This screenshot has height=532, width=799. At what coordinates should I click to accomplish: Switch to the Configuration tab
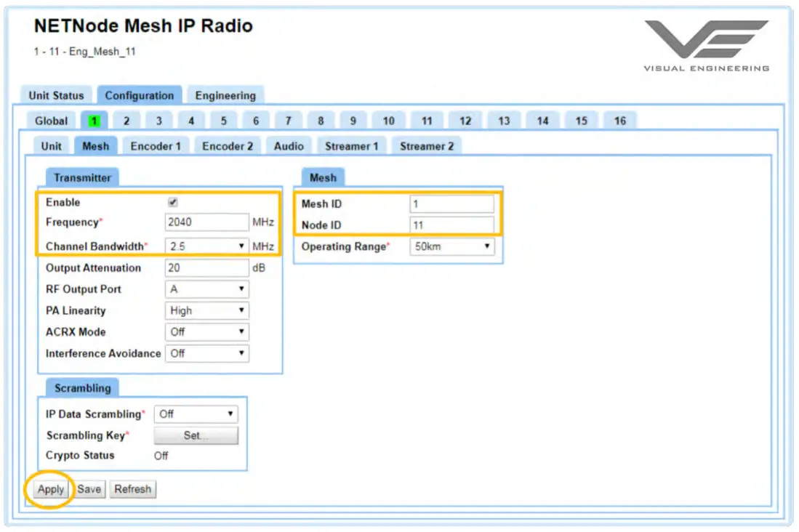(x=139, y=95)
